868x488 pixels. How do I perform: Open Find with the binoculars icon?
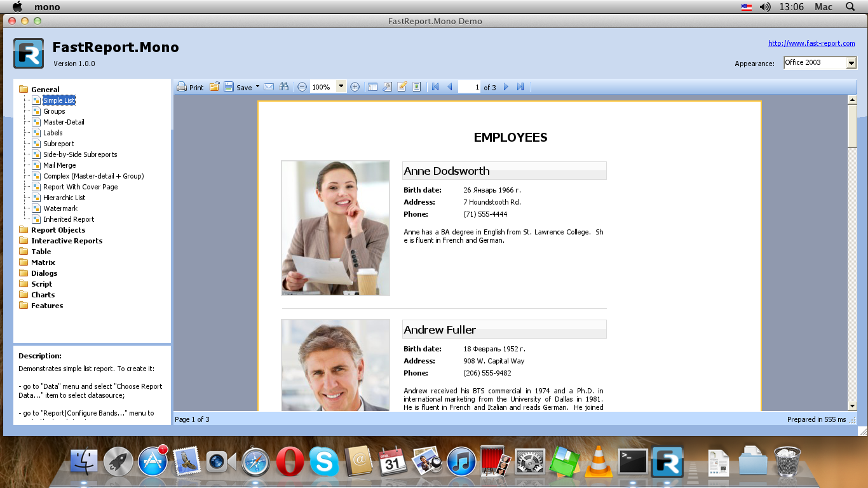[283, 87]
